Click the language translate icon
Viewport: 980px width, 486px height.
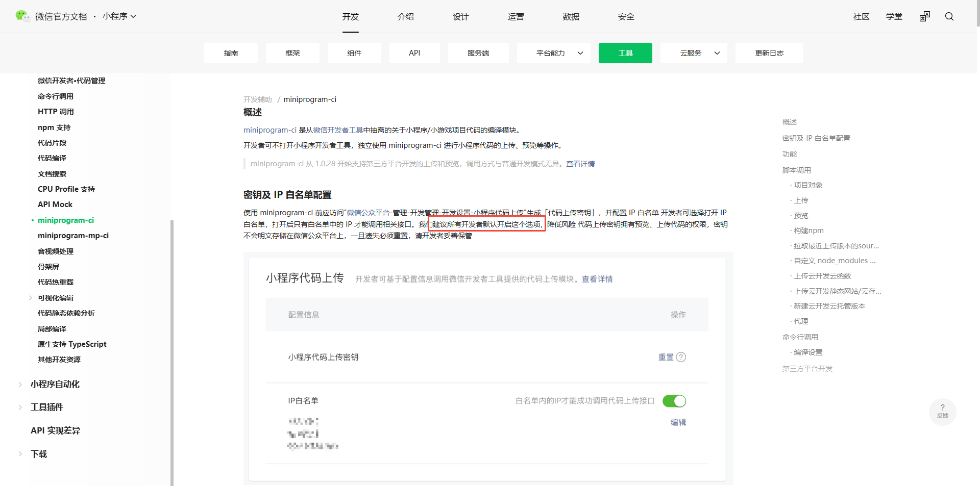tap(925, 16)
